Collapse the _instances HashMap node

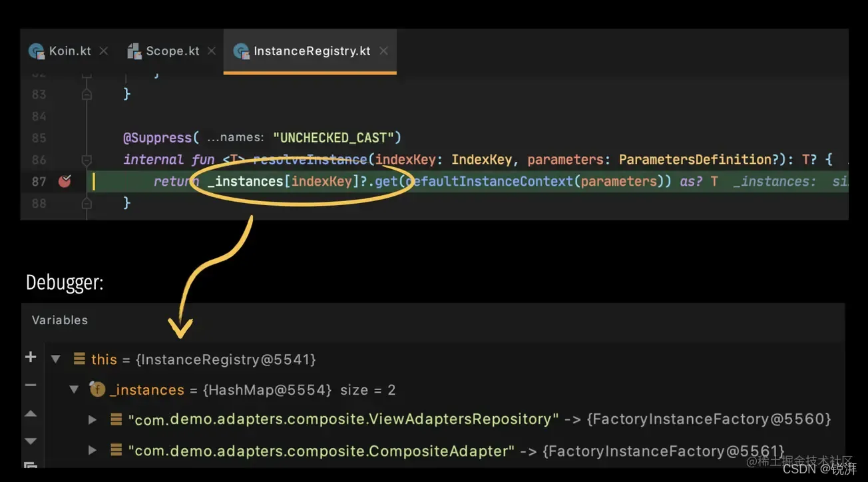75,389
